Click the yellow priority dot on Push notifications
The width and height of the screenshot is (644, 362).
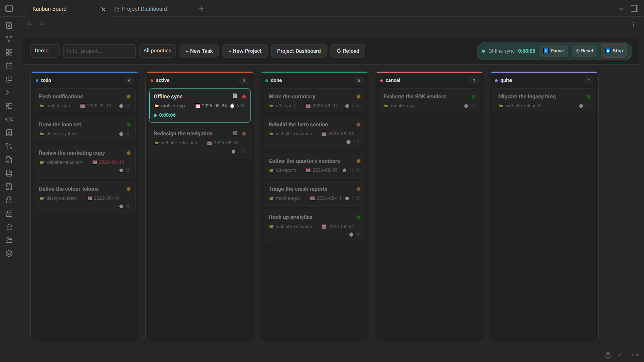click(x=129, y=97)
